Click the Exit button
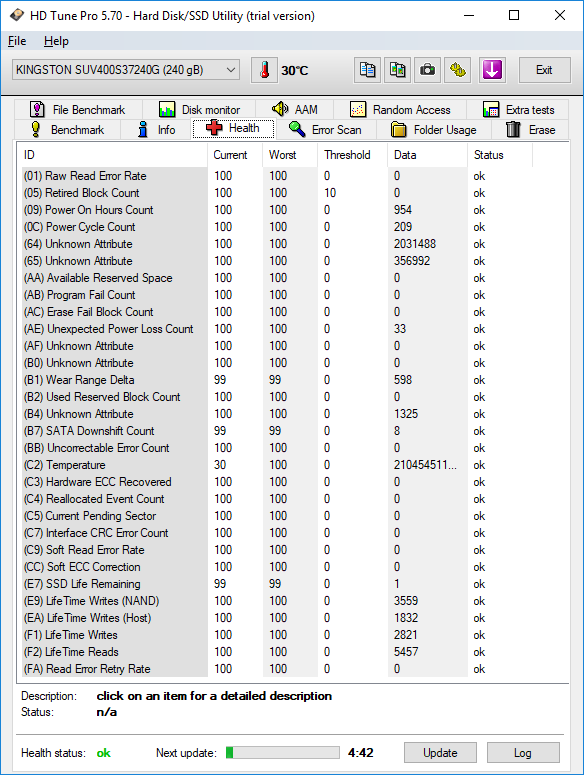Screen dimensions: 584x775 544,70
